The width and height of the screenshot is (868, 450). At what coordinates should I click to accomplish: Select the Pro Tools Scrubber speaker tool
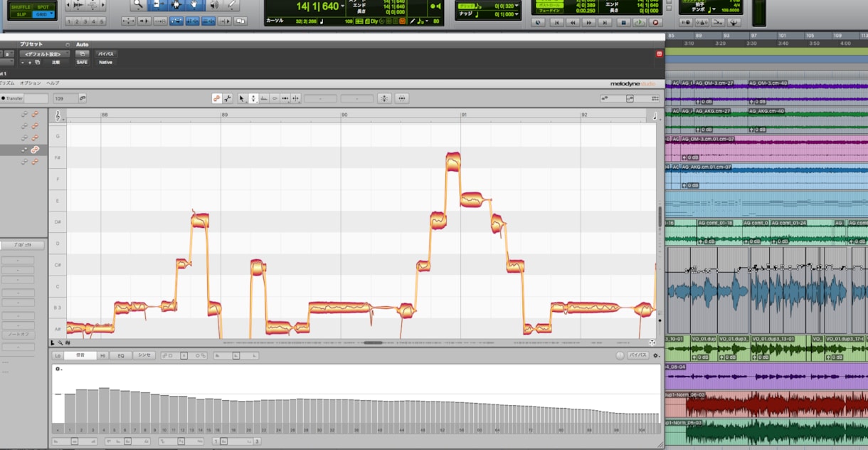213,5
